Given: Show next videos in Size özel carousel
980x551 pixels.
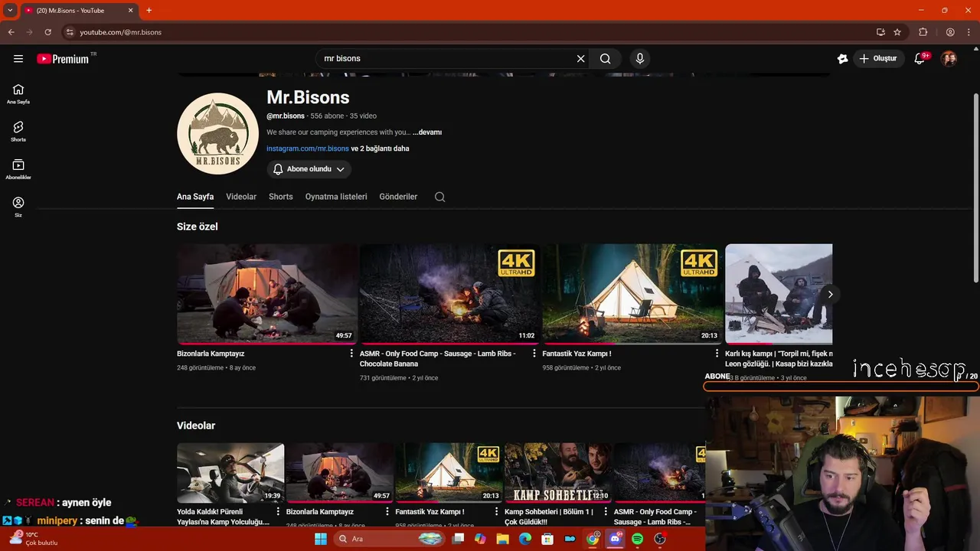Looking at the screenshot, I should [830, 294].
